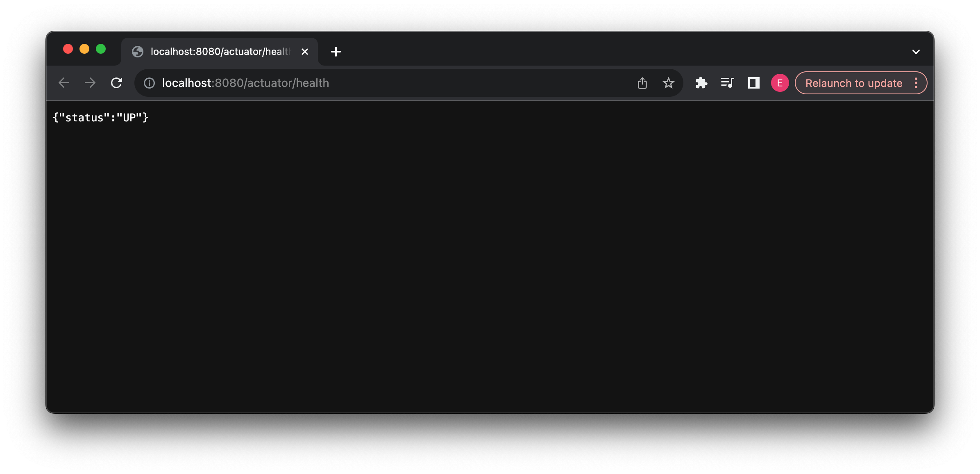Click the share/export page icon
The width and height of the screenshot is (980, 474).
click(642, 83)
